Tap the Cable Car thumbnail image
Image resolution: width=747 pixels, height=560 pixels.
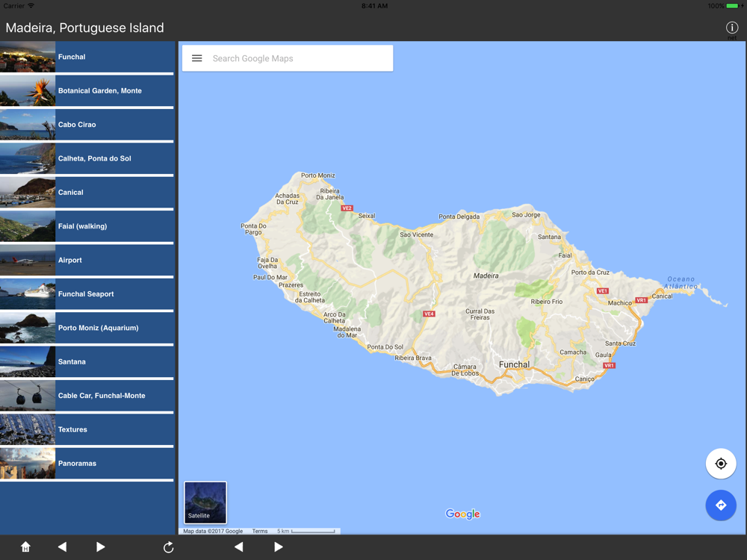click(28, 395)
